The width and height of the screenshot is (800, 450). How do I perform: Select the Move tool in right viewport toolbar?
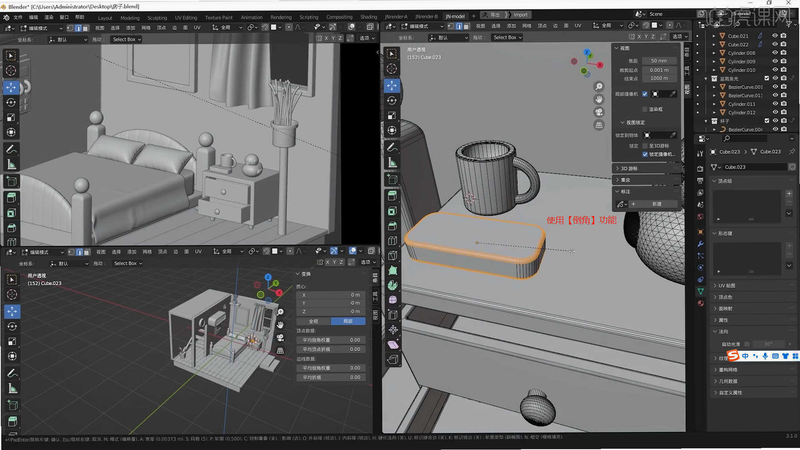tap(392, 86)
